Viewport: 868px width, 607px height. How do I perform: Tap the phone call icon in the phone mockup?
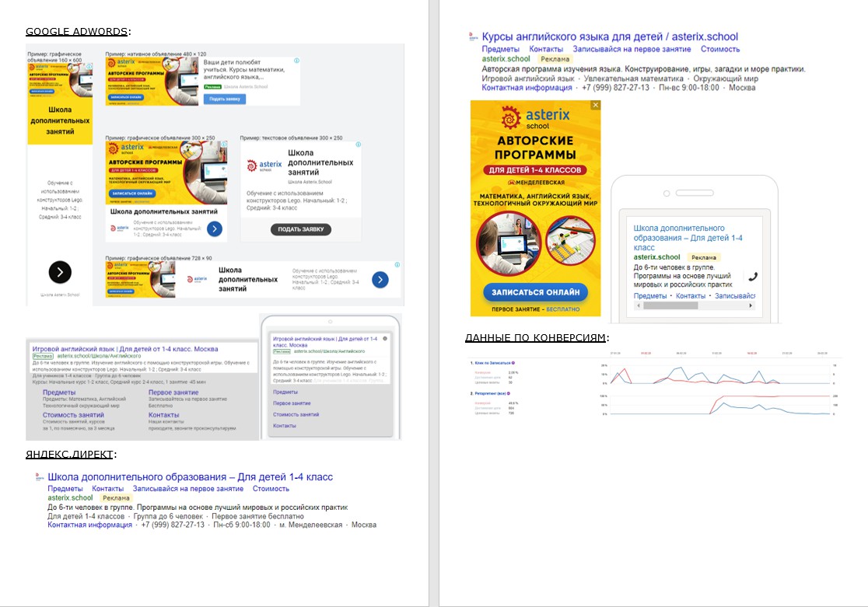[752, 276]
